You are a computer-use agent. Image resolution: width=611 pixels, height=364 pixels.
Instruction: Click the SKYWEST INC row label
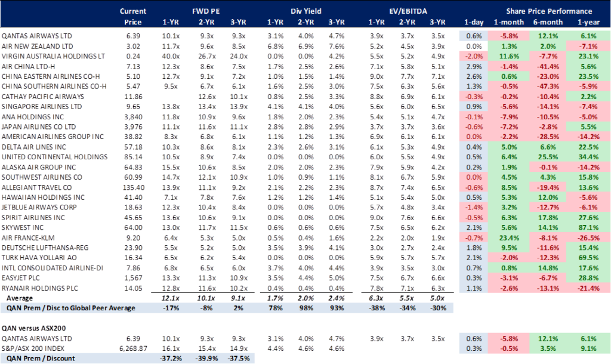tap(23, 227)
